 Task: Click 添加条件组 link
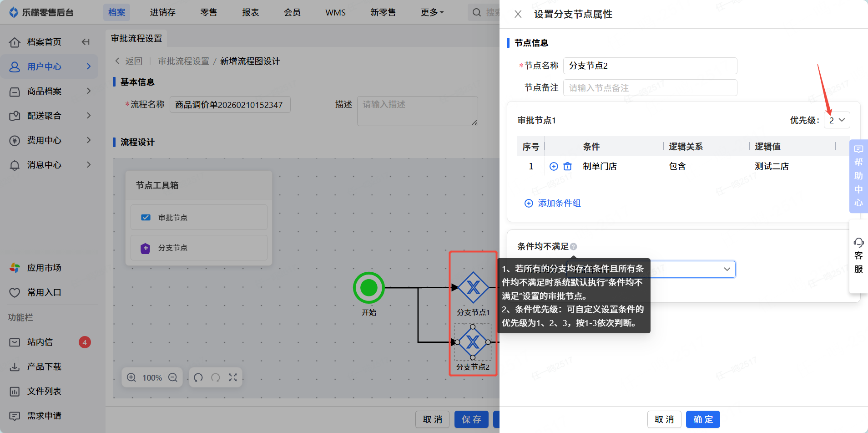tap(553, 203)
